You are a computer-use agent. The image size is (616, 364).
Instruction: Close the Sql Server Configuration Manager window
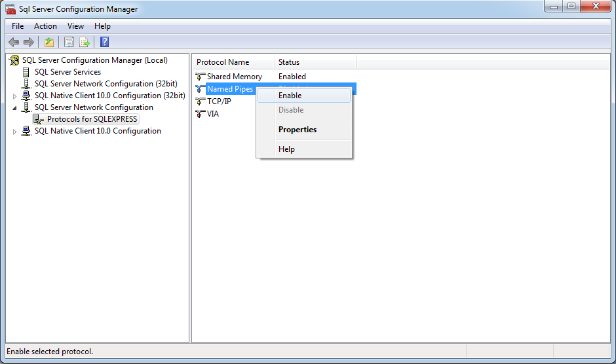[x=596, y=7]
